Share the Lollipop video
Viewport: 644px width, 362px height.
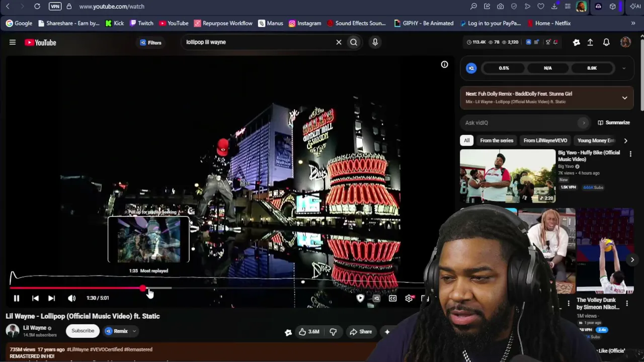pyautogui.click(x=361, y=332)
